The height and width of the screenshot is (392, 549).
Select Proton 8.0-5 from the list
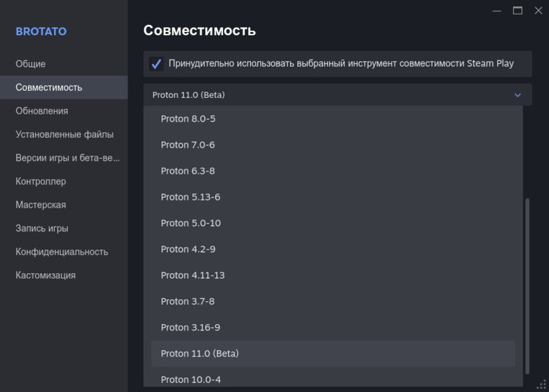click(x=189, y=119)
